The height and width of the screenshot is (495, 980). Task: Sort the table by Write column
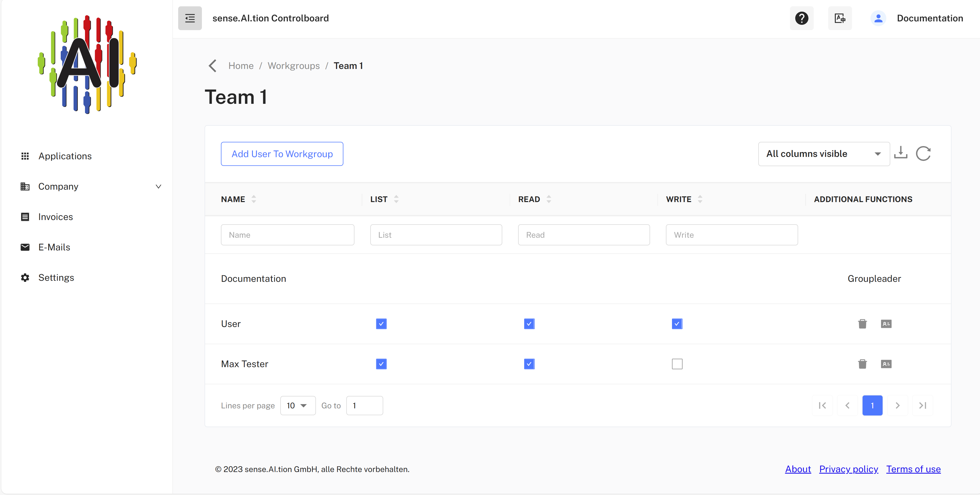point(700,199)
